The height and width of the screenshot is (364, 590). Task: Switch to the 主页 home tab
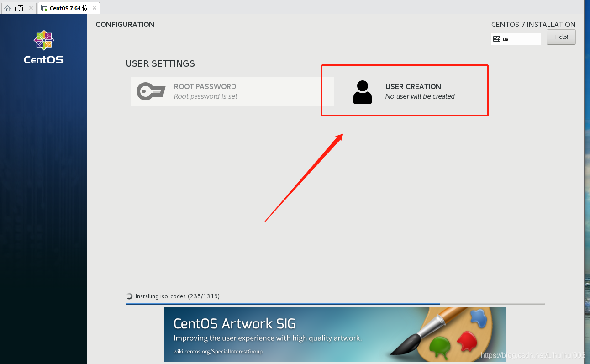[18, 8]
